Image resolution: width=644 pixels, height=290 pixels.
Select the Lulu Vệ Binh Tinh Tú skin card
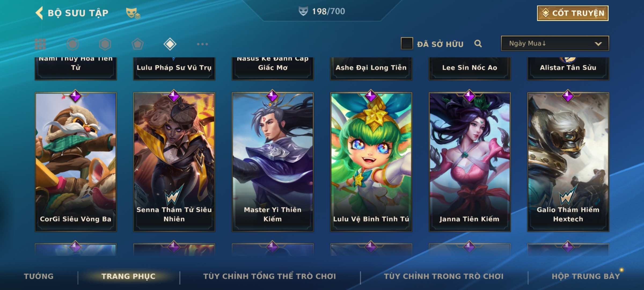click(371, 162)
